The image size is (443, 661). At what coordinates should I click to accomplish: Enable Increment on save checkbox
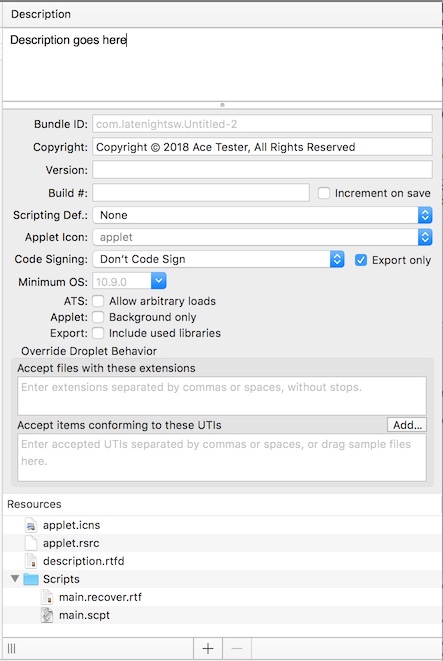[x=324, y=193]
